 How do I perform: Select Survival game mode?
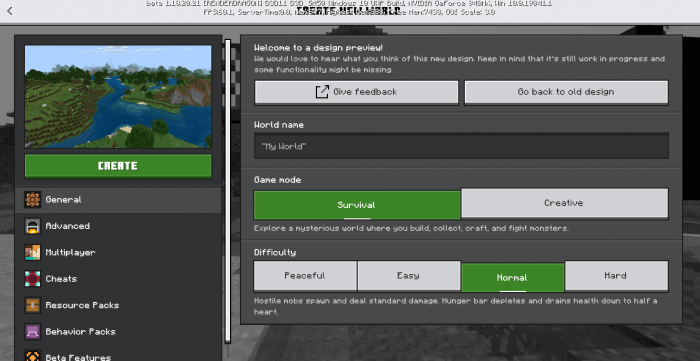point(357,205)
